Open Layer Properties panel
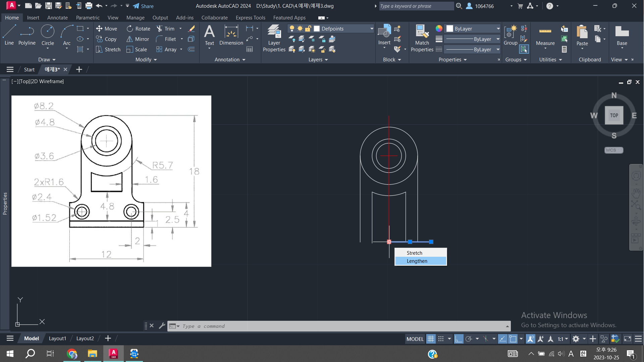Image resolution: width=644 pixels, height=362 pixels. (274, 38)
